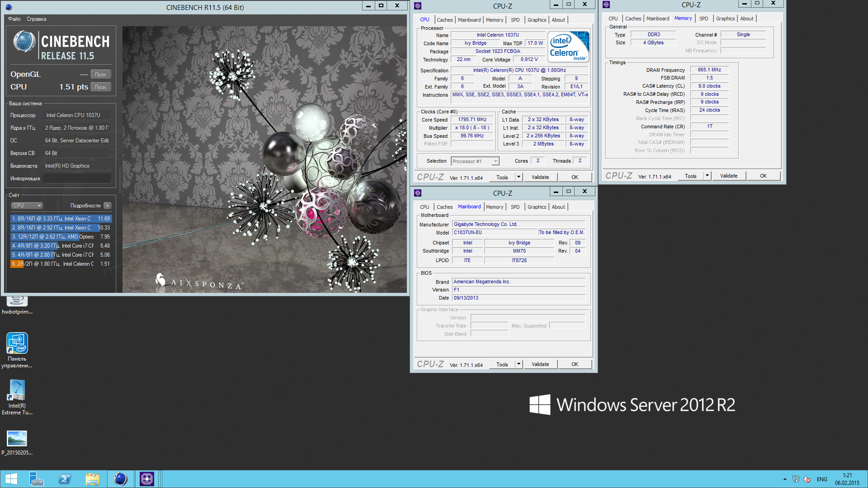This screenshot has height=488, width=868.
Task: Select ranking row 6 Intel Celeron 1.51
Action: coord(61,264)
